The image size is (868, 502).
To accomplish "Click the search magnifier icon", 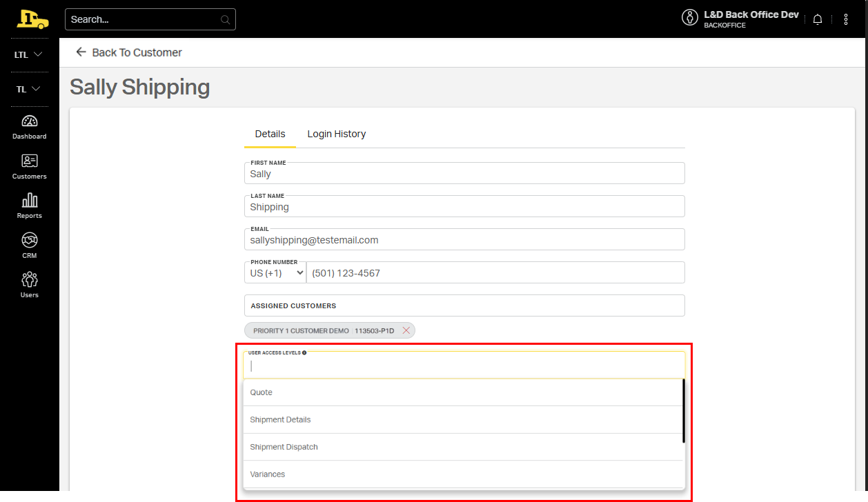I will [x=225, y=20].
